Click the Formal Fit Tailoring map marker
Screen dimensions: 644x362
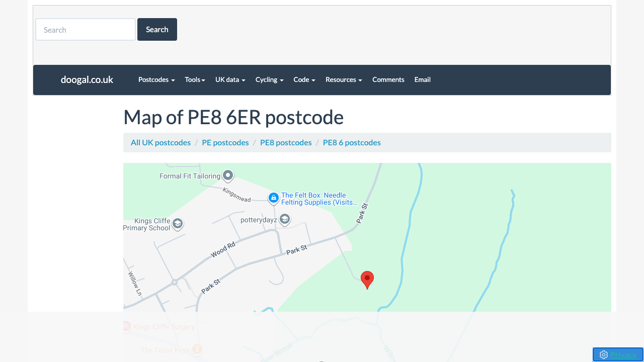click(x=228, y=175)
